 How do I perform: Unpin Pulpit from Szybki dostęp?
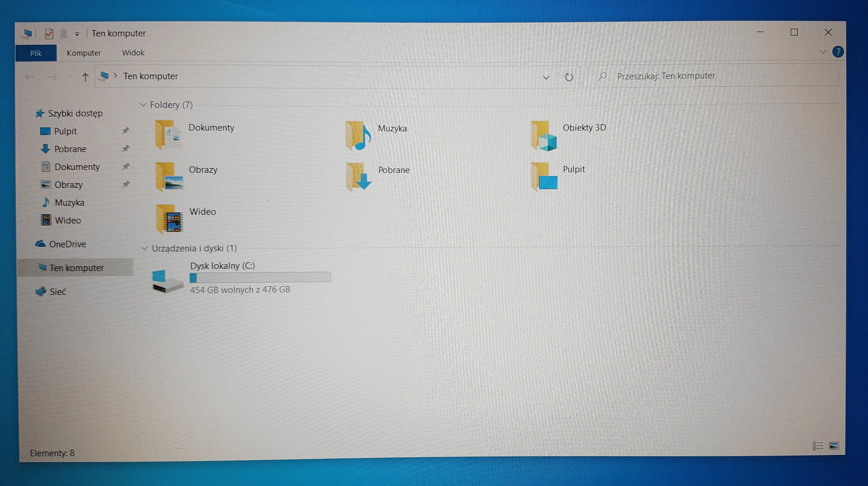(x=125, y=131)
